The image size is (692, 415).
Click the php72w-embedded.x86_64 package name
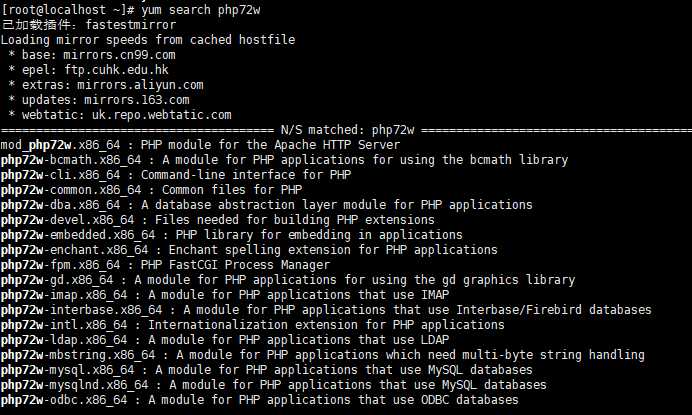point(78,235)
